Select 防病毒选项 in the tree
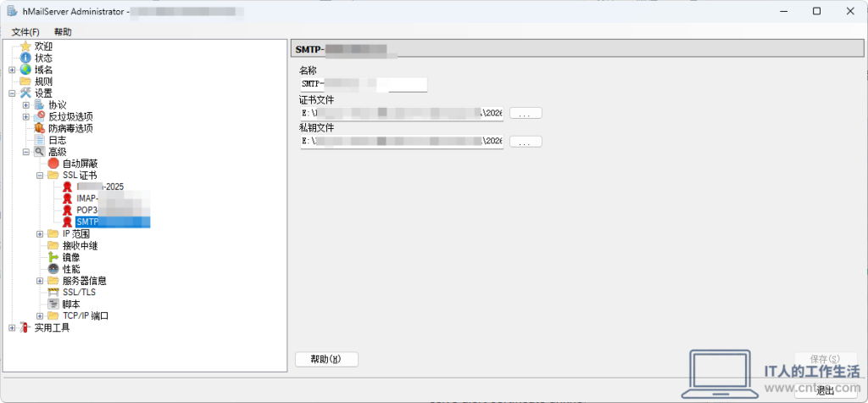This screenshot has width=868, height=403. (70, 128)
